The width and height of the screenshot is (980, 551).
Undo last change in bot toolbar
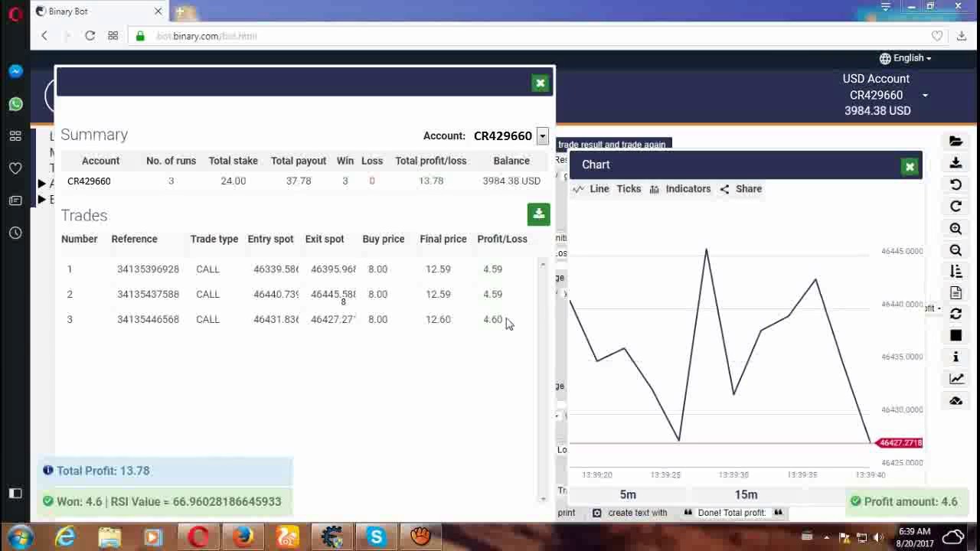[955, 184]
